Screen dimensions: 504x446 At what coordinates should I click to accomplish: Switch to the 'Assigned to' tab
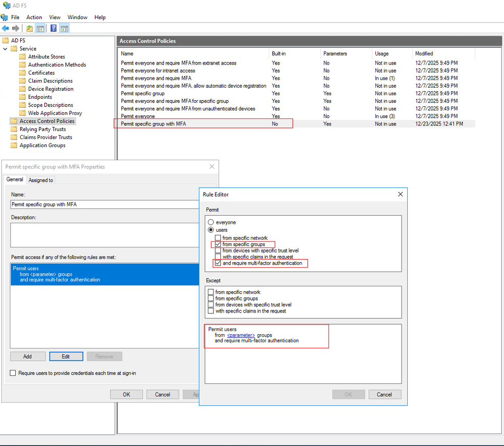tap(41, 180)
